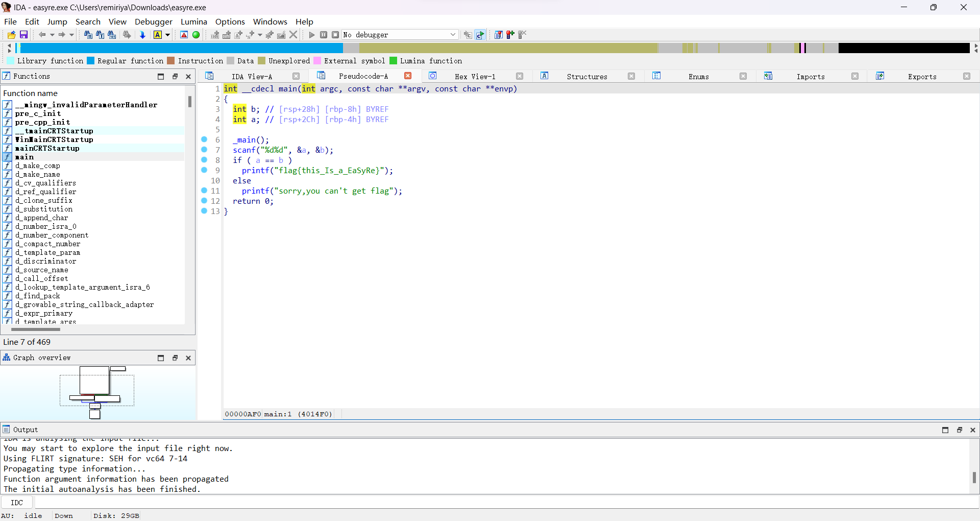Click the pause process icon

pyautogui.click(x=324, y=35)
